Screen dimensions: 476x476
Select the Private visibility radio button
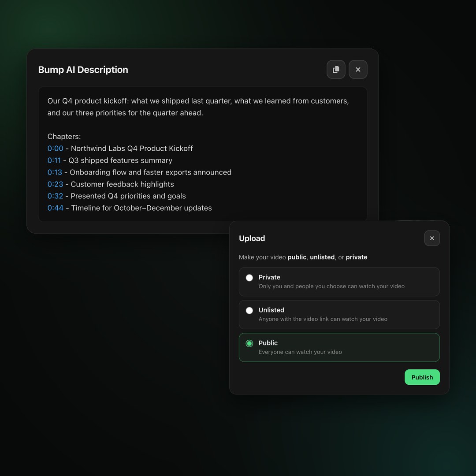(x=249, y=278)
